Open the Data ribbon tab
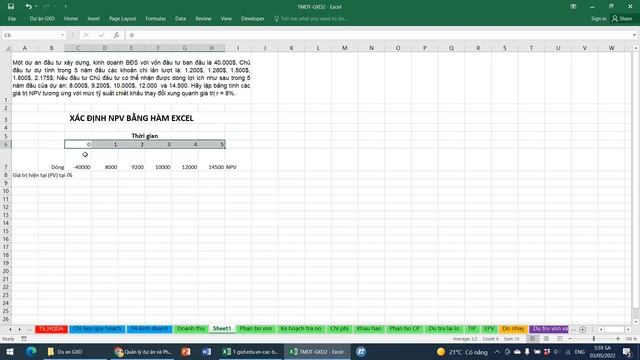640x360 pixels. click(180, 19)
